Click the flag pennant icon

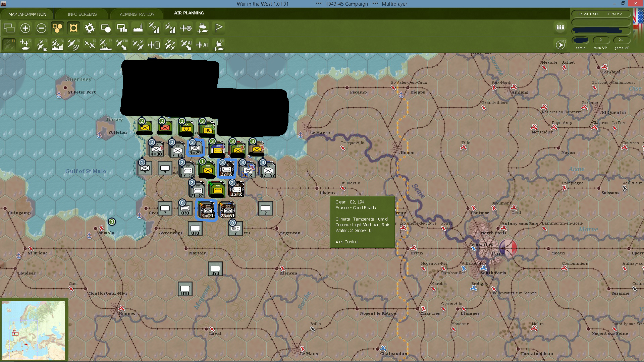[x=218, y=28]
